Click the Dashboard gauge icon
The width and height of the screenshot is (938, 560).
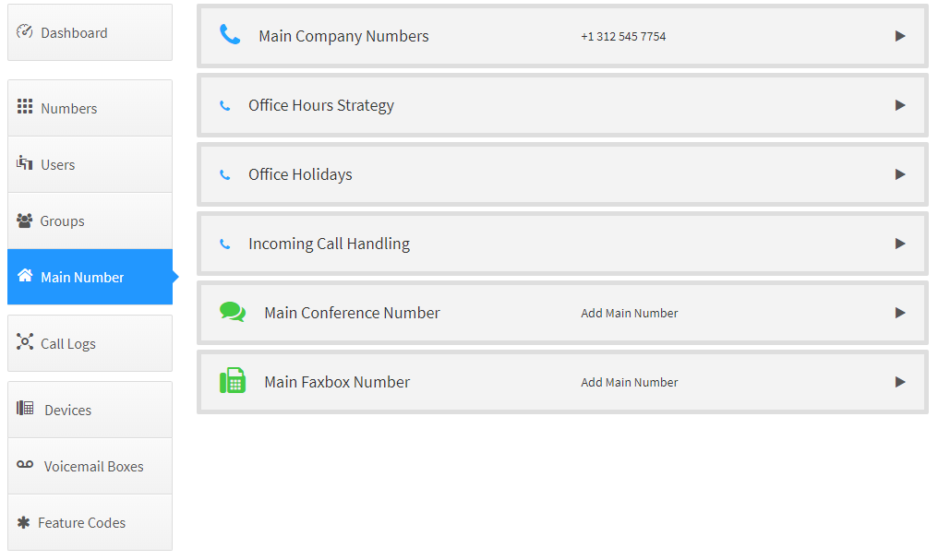(25, 31)
